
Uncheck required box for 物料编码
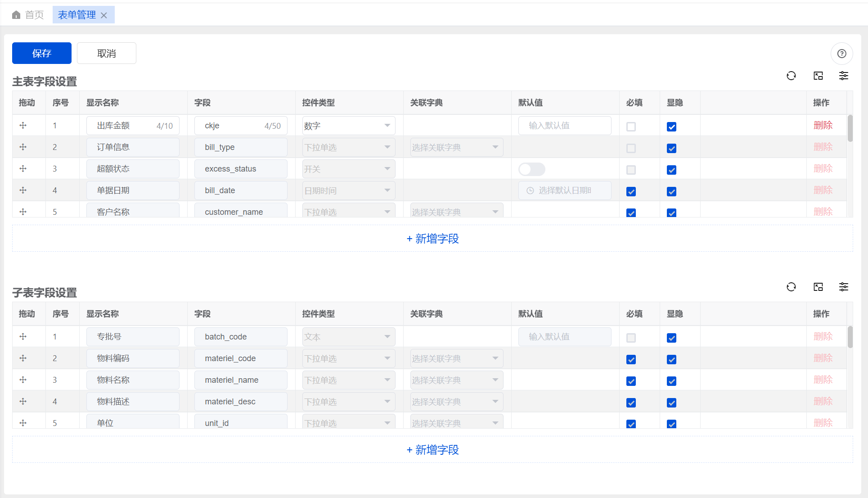pos(631,359)
